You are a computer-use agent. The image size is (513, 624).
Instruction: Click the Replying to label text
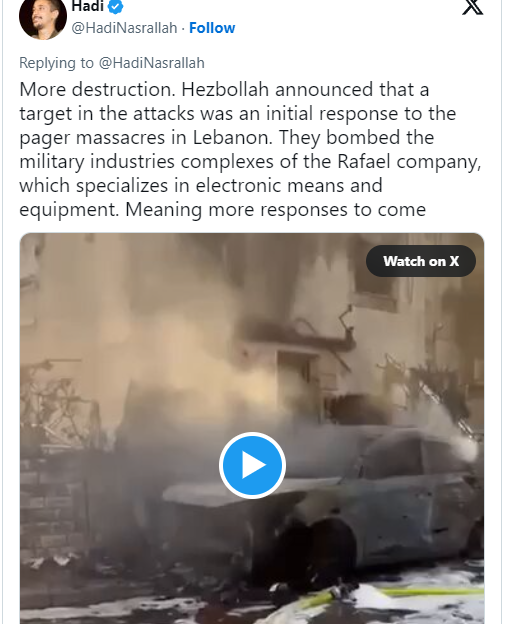pyautogui.click(x=57, y=63)
